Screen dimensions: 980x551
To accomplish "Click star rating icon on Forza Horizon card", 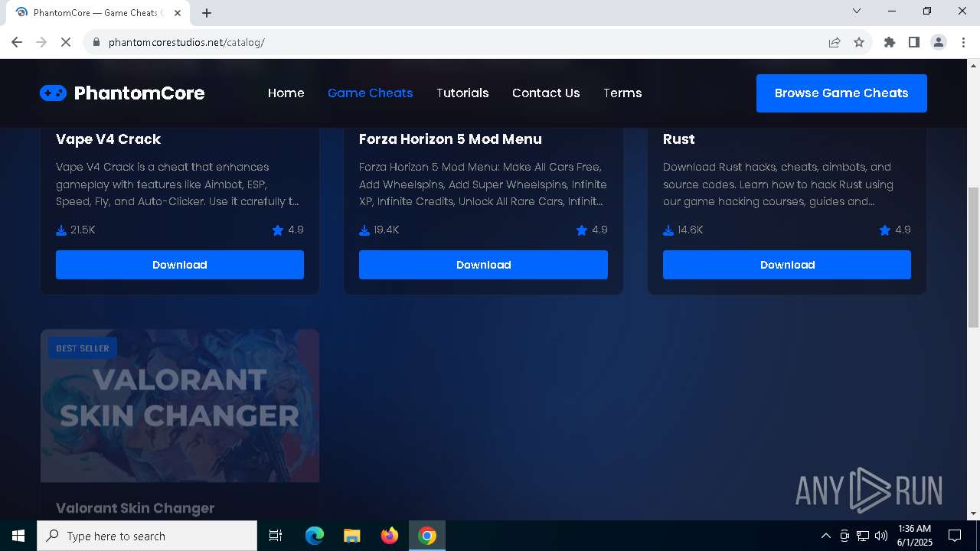I will coord(582,230).
